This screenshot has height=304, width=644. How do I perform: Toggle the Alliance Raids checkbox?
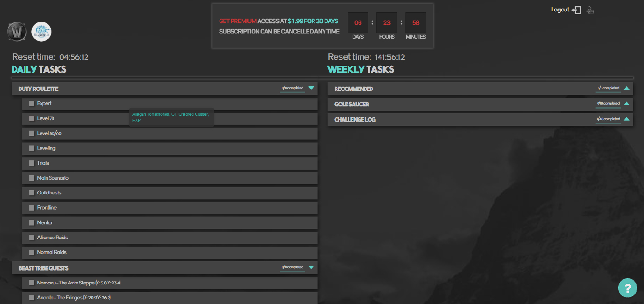(32, 237)
